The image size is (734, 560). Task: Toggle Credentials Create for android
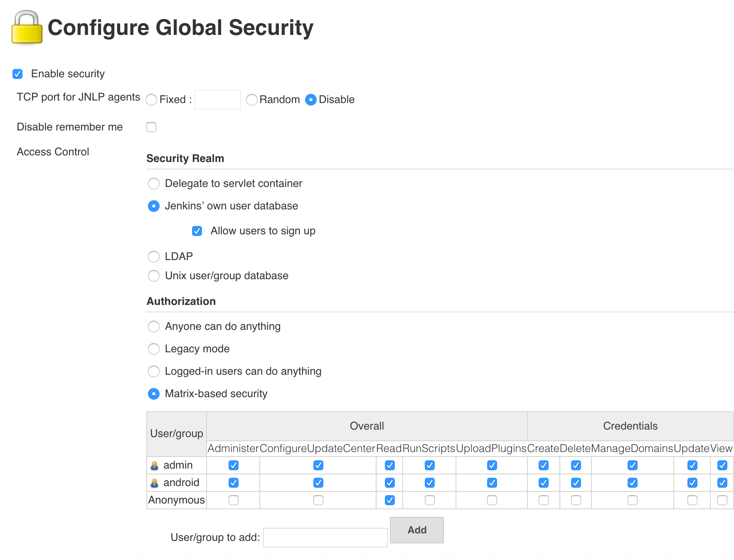(x=544, y=483)
